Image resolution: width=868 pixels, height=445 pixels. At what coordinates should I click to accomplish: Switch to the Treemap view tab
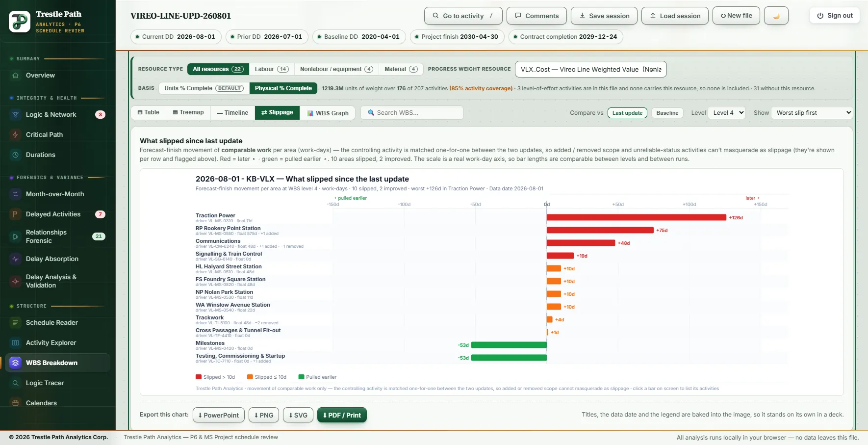(x=188, y=113)
